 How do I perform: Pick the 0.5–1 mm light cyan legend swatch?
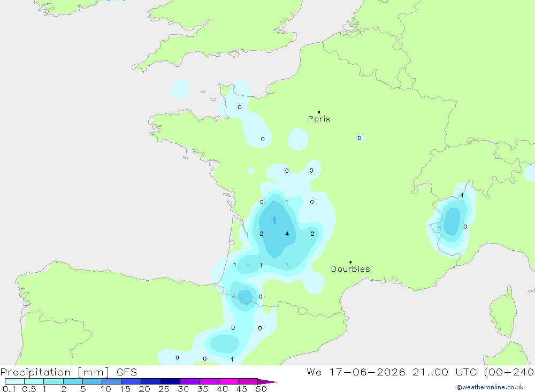click(34, 381)
